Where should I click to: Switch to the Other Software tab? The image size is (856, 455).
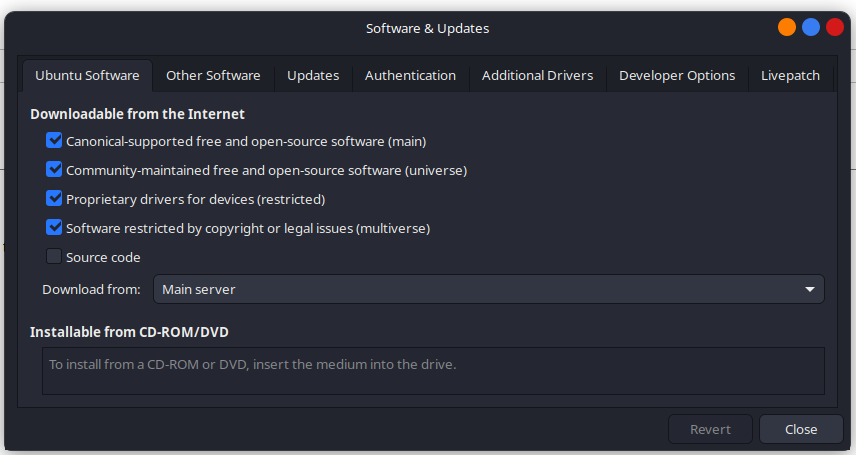click(x=213, y=76)
